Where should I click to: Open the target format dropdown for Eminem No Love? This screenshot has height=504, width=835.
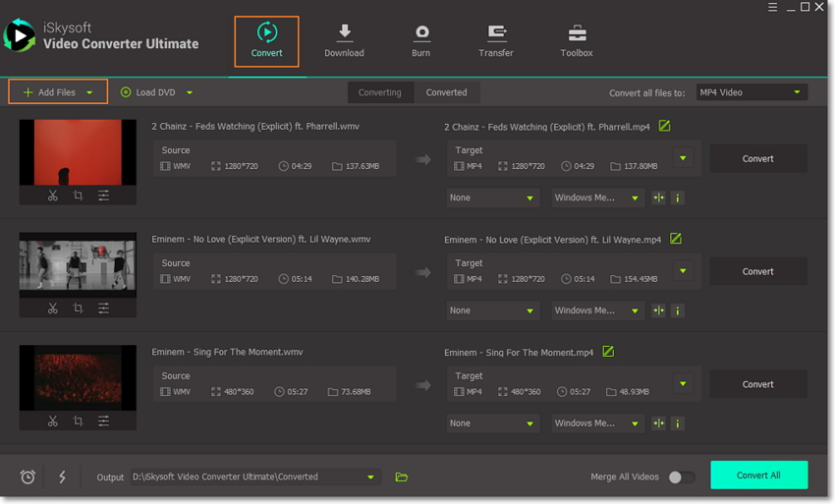[683, 271]
